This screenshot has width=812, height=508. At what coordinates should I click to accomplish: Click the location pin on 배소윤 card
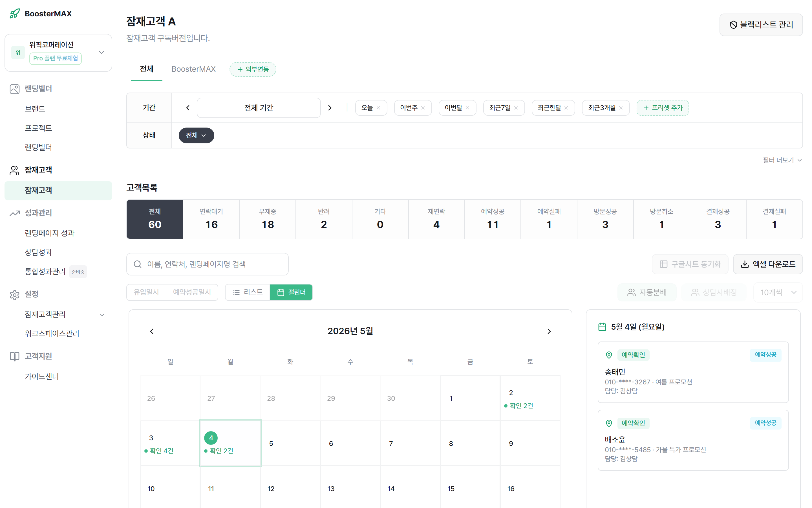coord(609,423)
